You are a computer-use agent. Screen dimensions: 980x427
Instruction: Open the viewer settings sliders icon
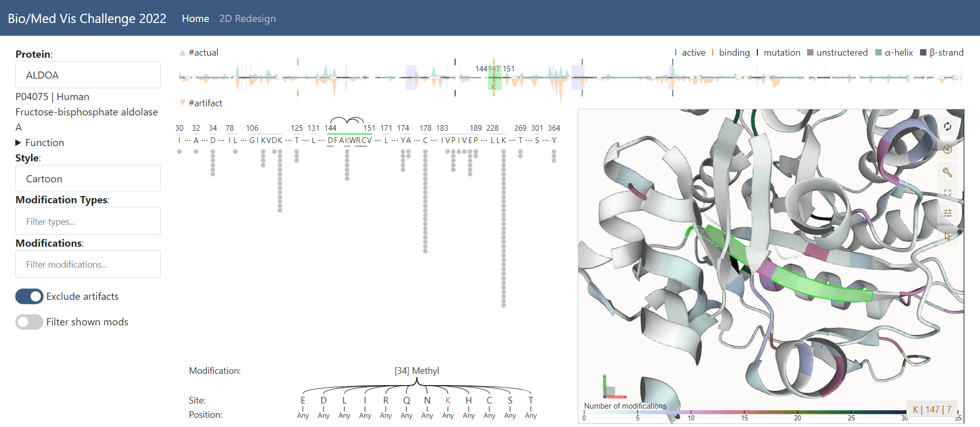pos(947,213)
